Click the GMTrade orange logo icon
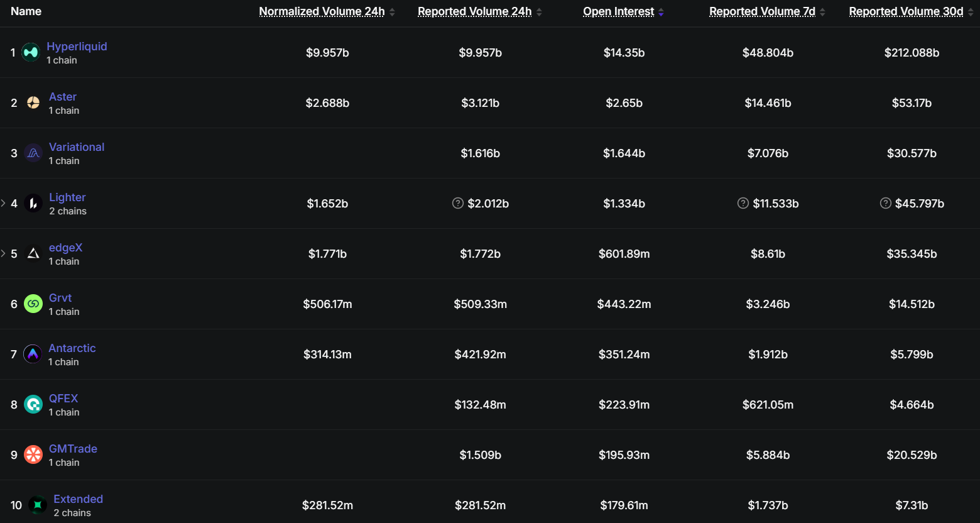 33,454
